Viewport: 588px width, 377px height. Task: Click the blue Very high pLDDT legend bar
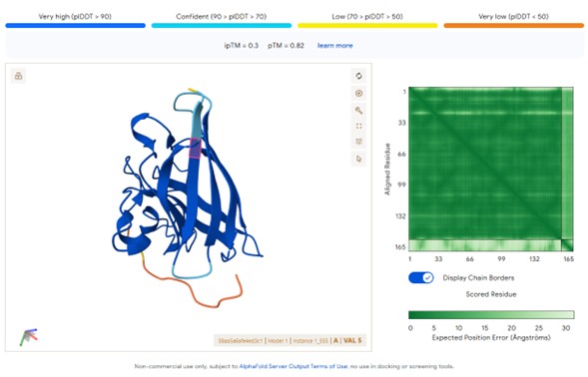click(76, 26)
